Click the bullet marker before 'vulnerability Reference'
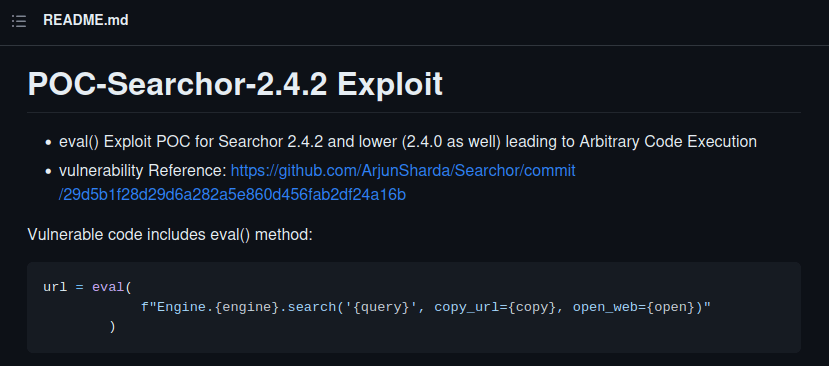Screen dimensions: 829x366 pos(49,171)
